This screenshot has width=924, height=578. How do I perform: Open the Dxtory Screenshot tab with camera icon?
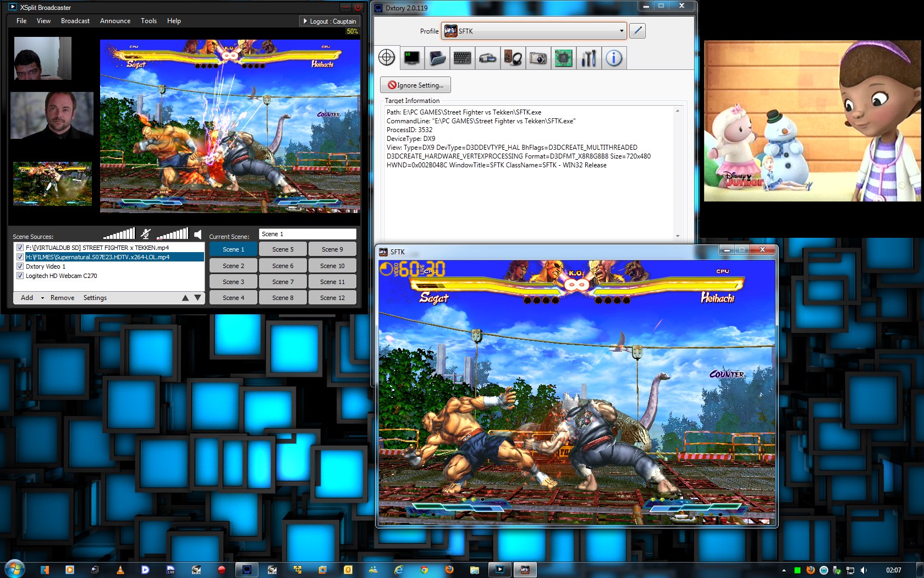tap(538, 57)
